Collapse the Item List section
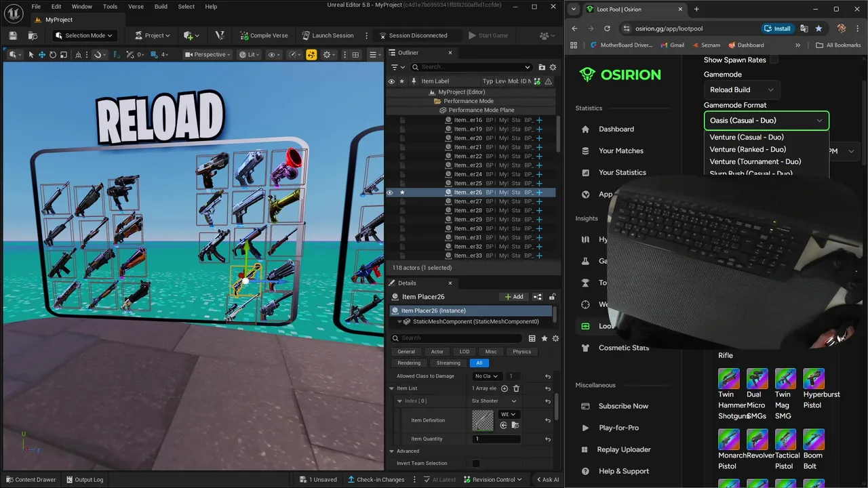Screen dimensions: 868x488 click(x=391, y=388)
